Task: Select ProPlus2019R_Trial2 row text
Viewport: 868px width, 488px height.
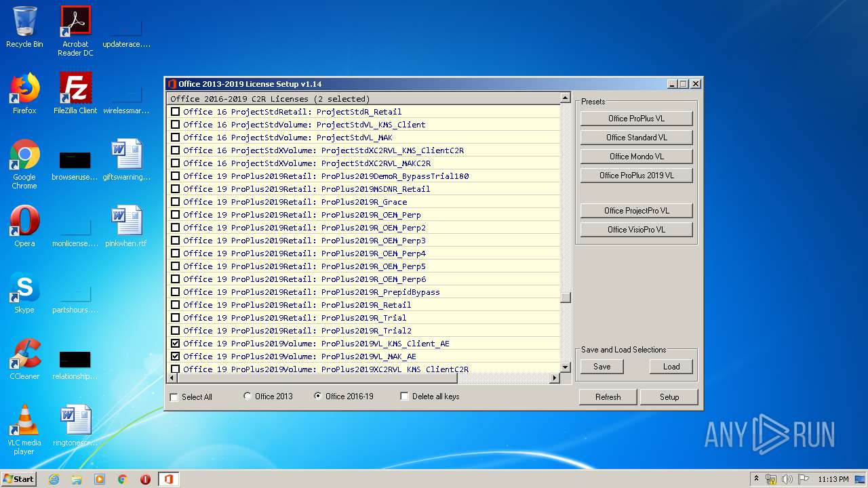Action: [297, 331]
